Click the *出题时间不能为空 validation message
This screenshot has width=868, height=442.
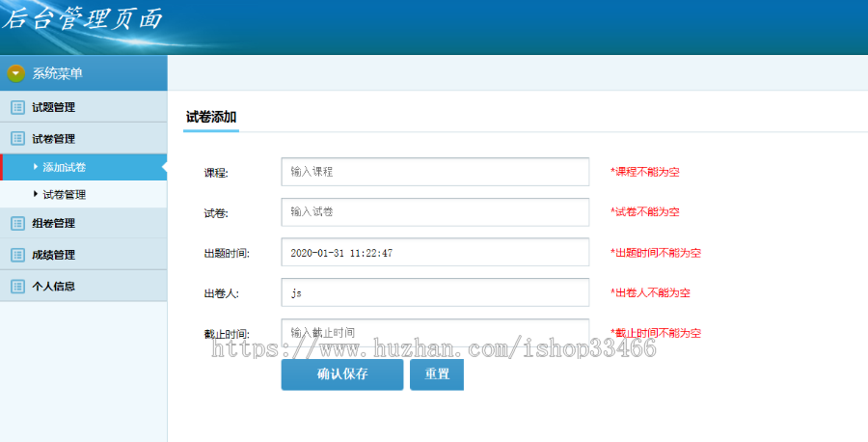pyautogui.click(x=656, y=253)
